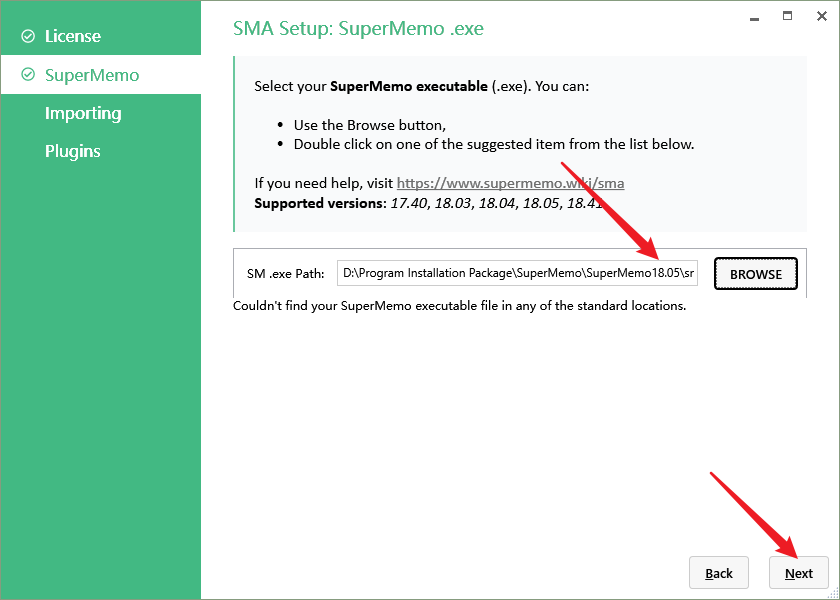This screenshot has width=840, height=600.
Task: Select the SuperMemo step in sidebar
Action: [92, 76]
